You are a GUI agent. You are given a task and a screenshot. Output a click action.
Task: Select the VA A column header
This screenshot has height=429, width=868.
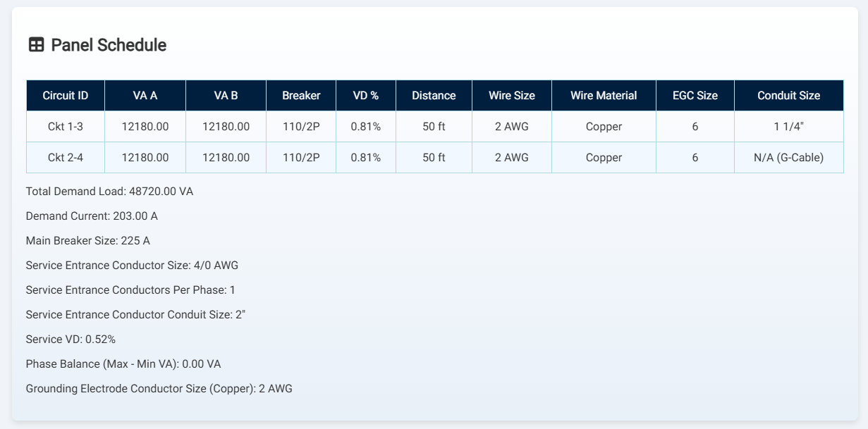[145, 96]
